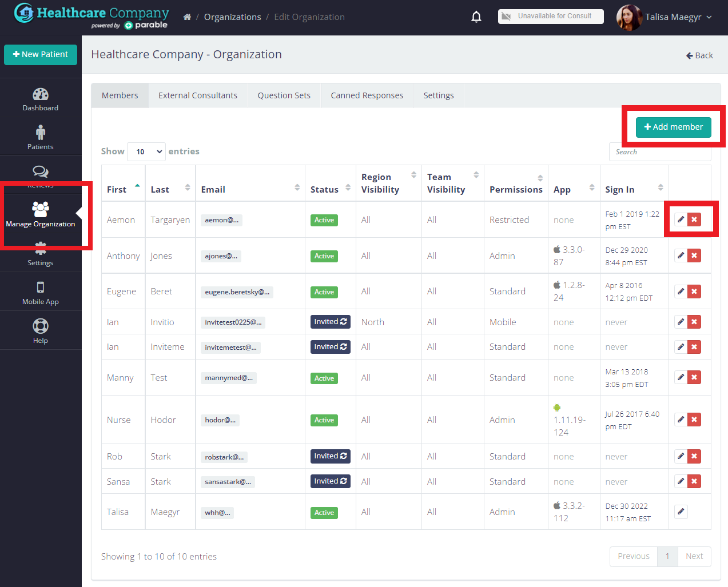728x587 pixels.
Task: Edit member Sansa Stark
Action: click(681, 481)
